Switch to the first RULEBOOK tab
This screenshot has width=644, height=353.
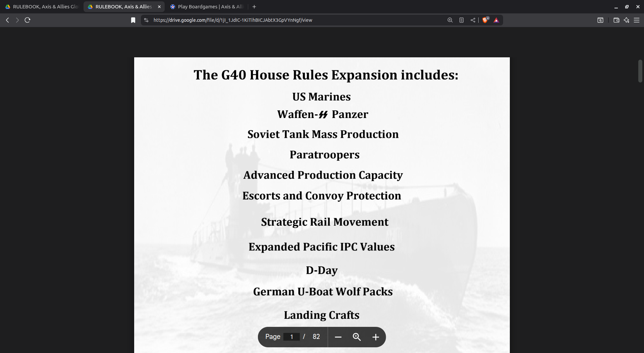pyautogui.click(x=42, y=7)
